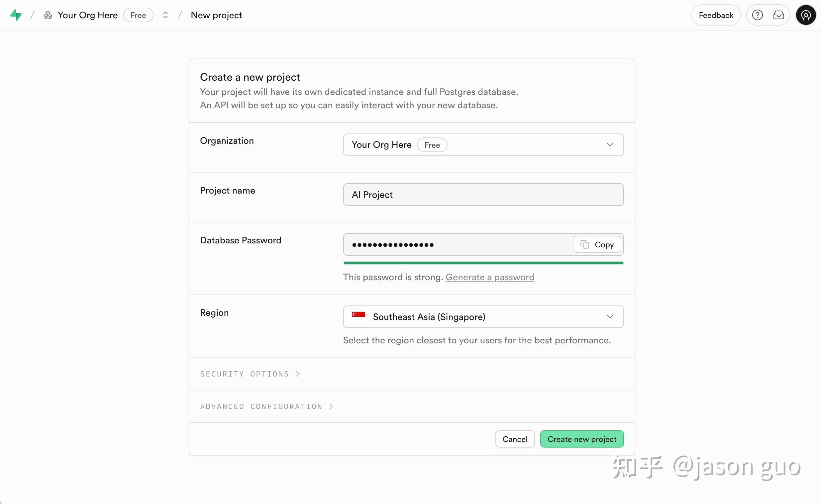Click into the Project name field
The height and width of the screenshot is (504, 822).
[483, 195]
